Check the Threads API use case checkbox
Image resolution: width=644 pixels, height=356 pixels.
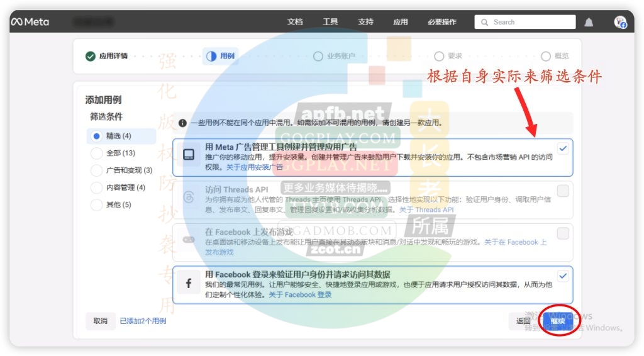pos(563,191)
